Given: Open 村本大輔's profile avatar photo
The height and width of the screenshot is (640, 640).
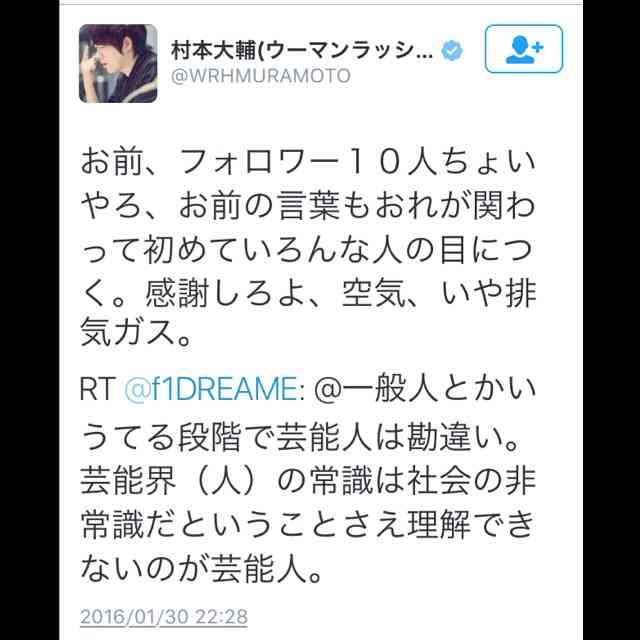Looking at the screenshot, I should tap(118, 63).
